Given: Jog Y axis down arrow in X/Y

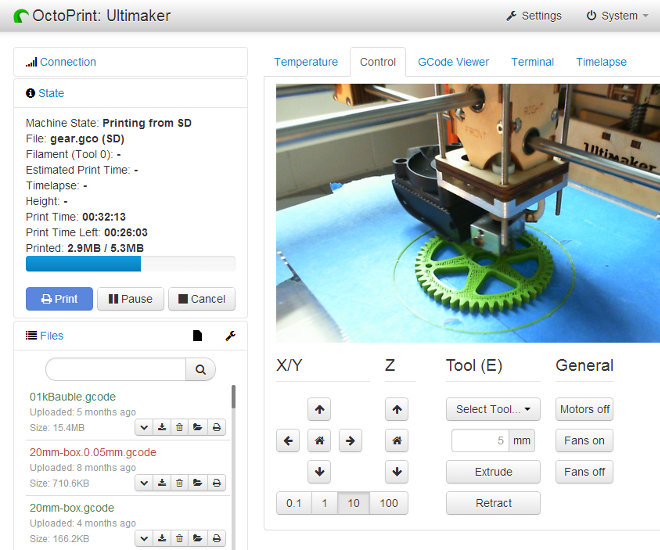Looking at the screenshot, I should coord(319,472).
